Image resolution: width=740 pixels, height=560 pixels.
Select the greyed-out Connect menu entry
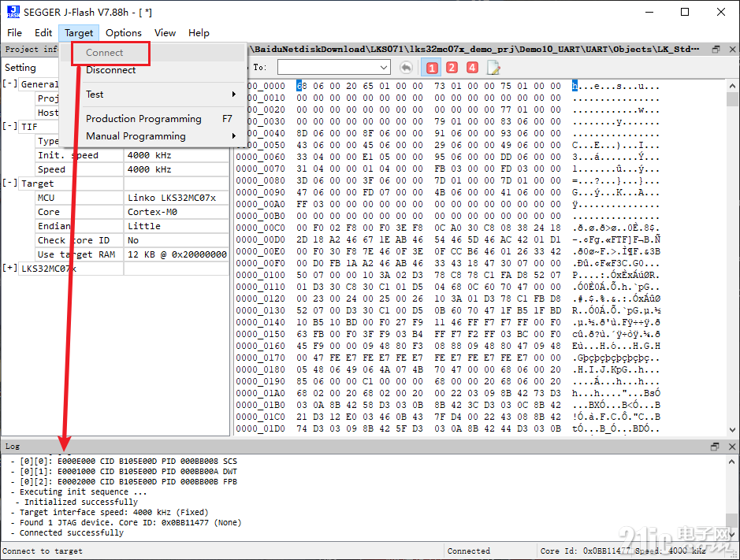click(153, 53)
